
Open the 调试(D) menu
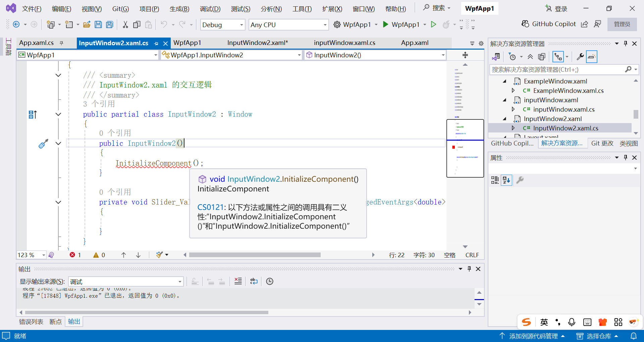tap(210, 9)
